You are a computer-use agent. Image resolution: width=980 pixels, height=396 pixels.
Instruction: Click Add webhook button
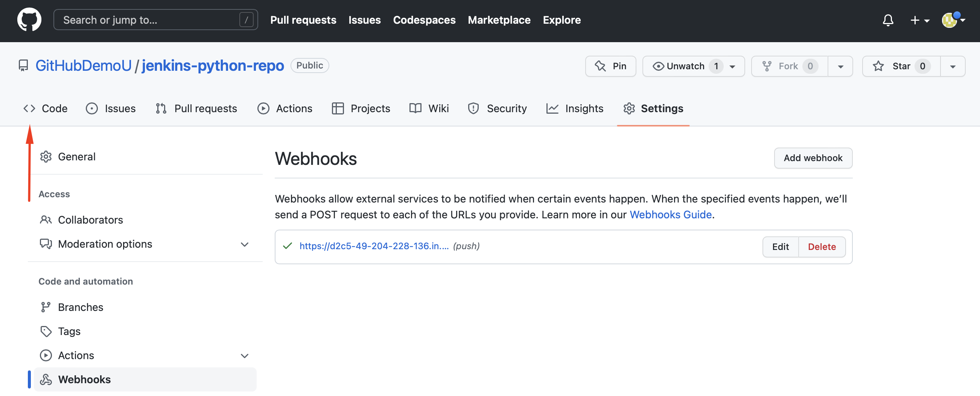pyautogui.click(x=813, y=158)
